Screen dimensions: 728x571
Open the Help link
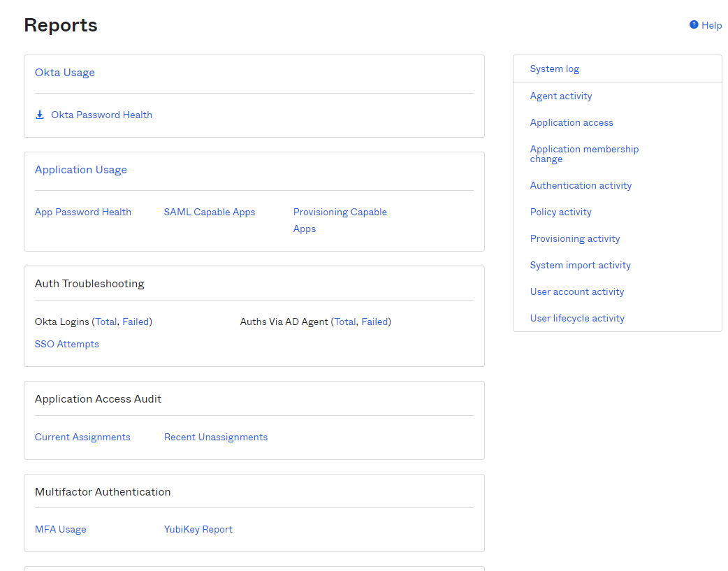point(711,25)
